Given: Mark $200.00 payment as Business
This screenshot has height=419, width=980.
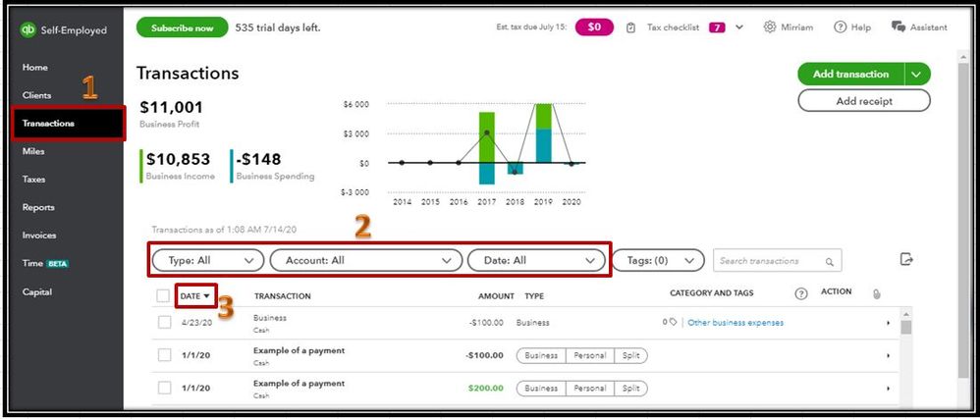Looking at the screenshot, I should click(541, 389).
